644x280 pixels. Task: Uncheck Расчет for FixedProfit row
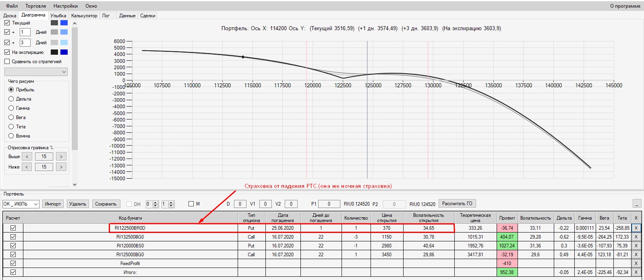point(13,264)
